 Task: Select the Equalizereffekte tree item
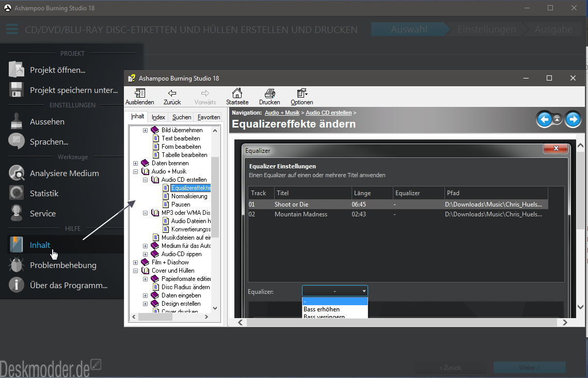pyautogui.click(x=190, y=188)
